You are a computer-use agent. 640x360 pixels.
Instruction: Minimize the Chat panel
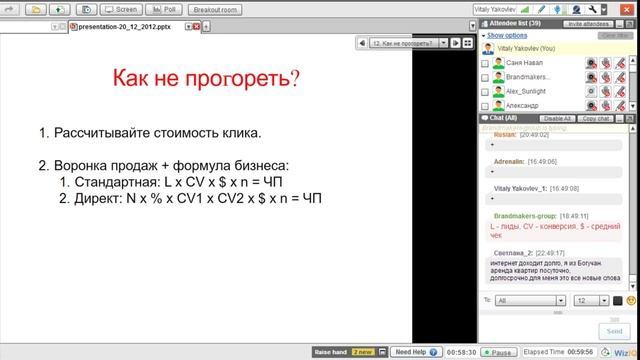click(620, 118)
